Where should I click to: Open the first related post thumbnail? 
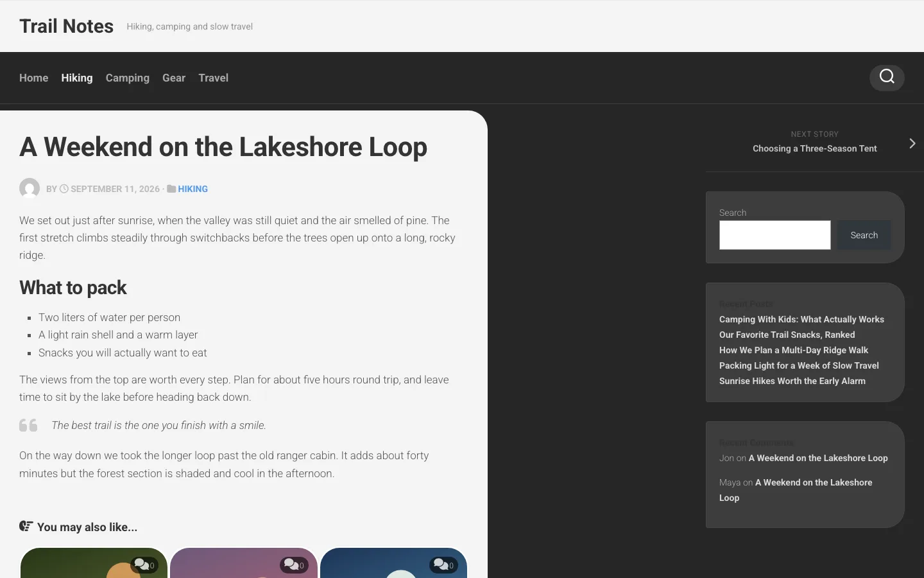(x=94, y=563)
